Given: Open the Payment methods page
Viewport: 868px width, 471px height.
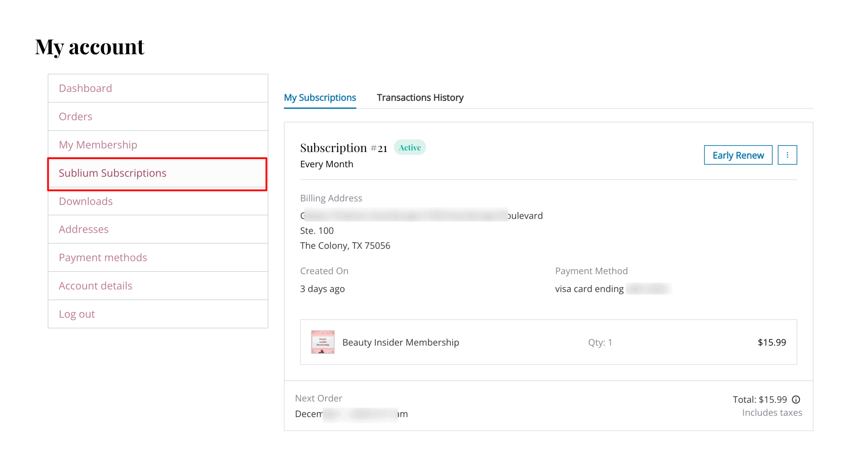Looking at the screenshot, I should tap(103, 258).
